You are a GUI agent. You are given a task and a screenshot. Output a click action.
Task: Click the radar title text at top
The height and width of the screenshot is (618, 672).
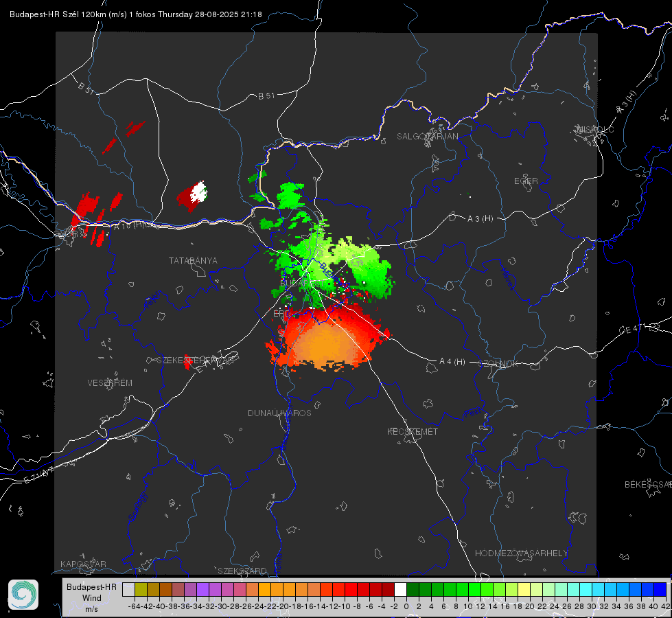pyautogui.click(x=135, y=14)
